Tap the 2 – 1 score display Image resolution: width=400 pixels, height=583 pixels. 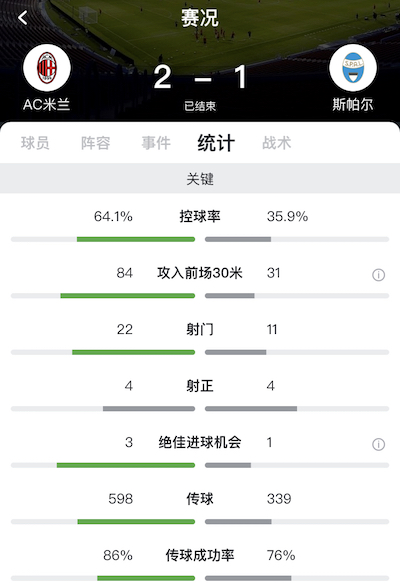[200, 77]
